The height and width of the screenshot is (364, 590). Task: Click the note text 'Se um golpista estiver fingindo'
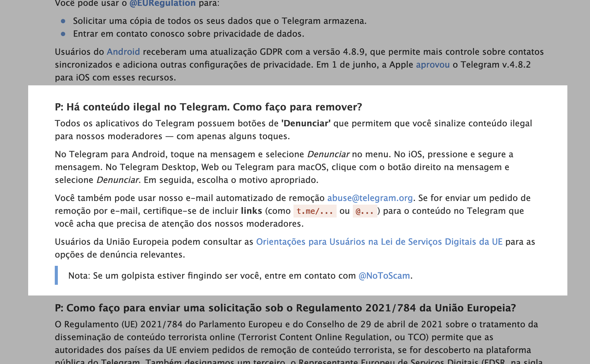point(157,276)
